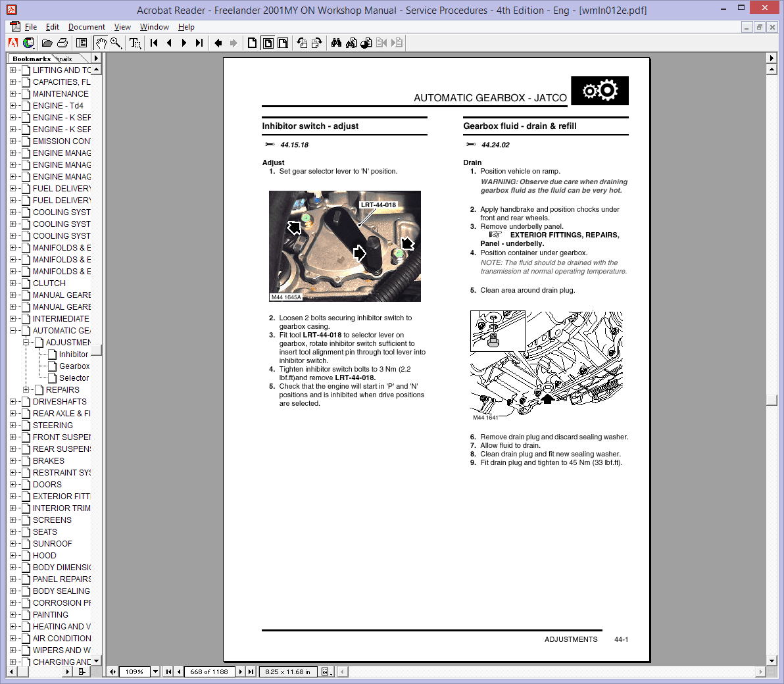Click the page layout icon in status bar
This screenshot has width=784, height=684.
pyautogui.click(x=326, y=672)
